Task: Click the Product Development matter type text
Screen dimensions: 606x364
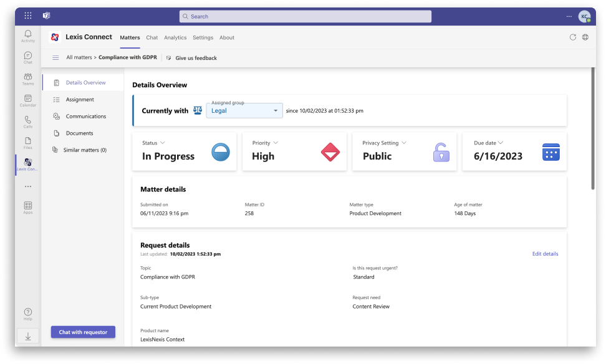Action: pyautogui.click(x=375, y=213)
